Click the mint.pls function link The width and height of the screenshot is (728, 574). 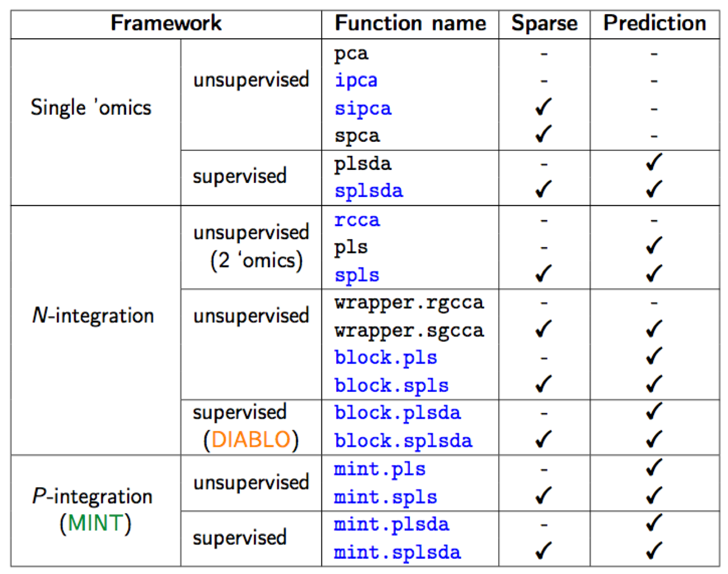[x=379, y=469]
